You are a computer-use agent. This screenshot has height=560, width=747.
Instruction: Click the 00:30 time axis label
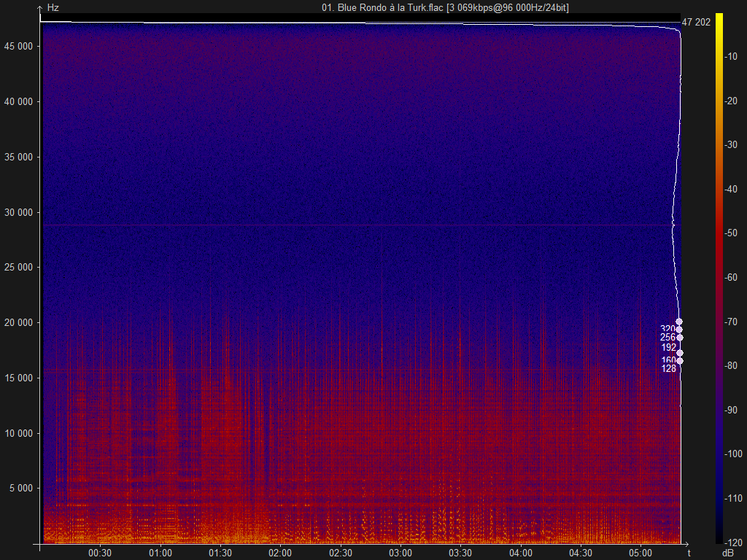pos(100,553)
